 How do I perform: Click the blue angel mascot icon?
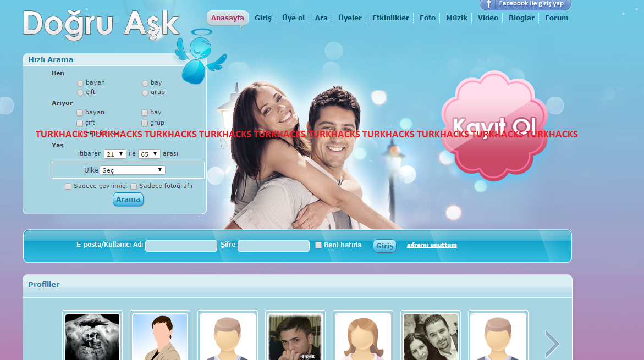(200, 56)
